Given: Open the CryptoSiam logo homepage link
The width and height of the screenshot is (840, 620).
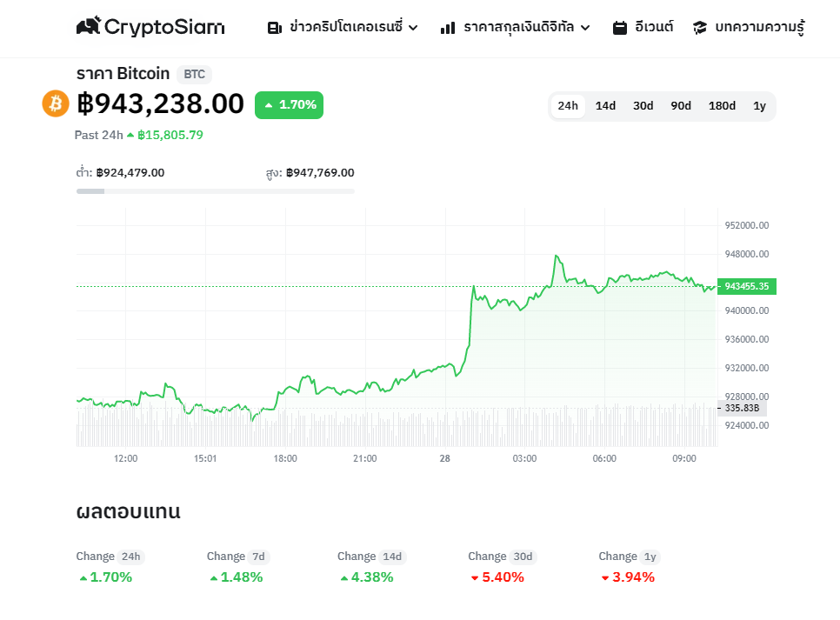Looking at the screenshot, I should click(x=150, y=26).
